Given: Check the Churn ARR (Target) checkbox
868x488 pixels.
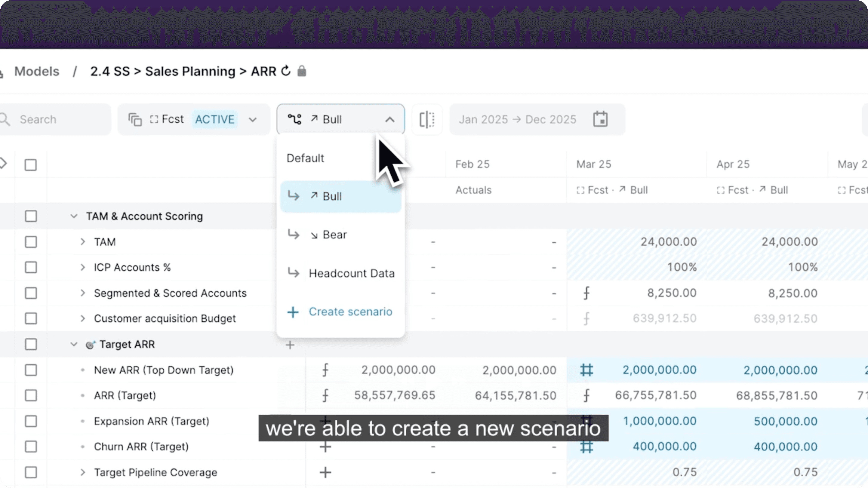Looking at the screenshot, I should (31, 447).
